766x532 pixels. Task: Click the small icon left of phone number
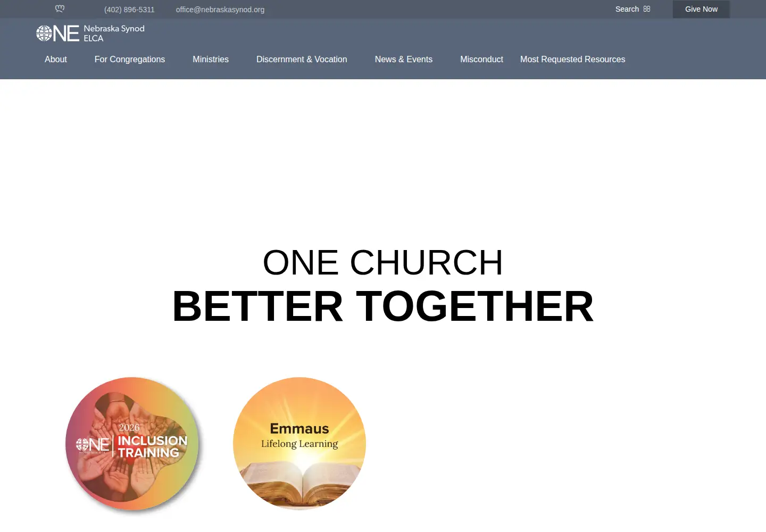(60, 9)
